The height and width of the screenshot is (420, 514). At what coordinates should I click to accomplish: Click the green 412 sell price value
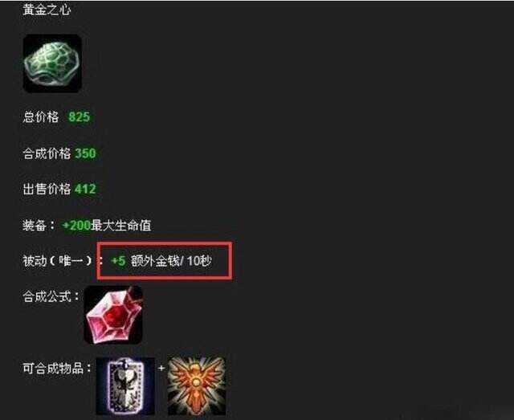85,189
